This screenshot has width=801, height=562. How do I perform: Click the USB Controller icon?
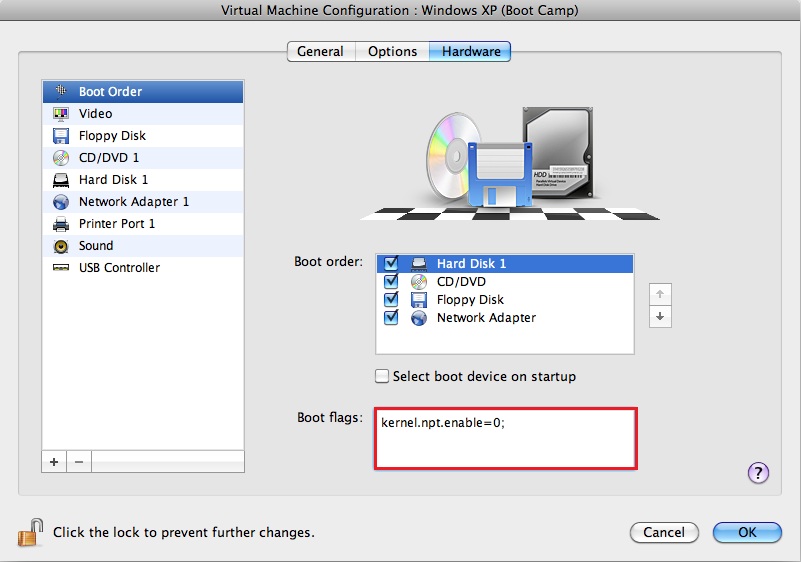tap(61, 268)
